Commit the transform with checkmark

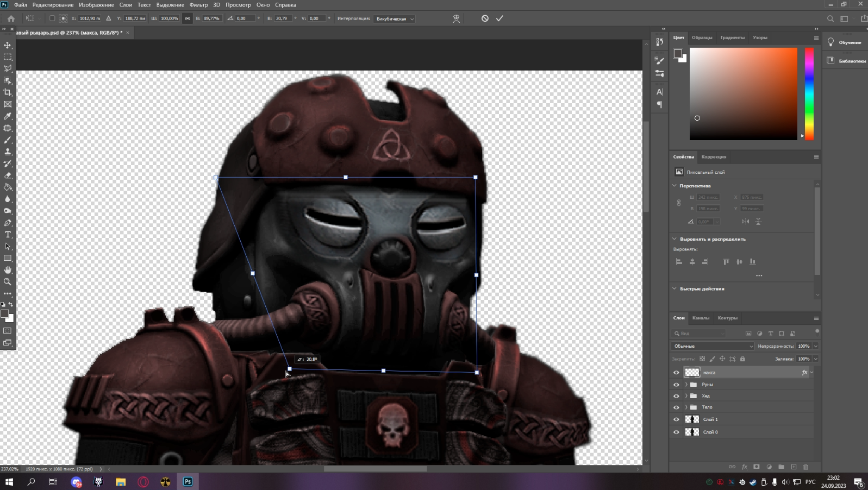coord(499,18)
